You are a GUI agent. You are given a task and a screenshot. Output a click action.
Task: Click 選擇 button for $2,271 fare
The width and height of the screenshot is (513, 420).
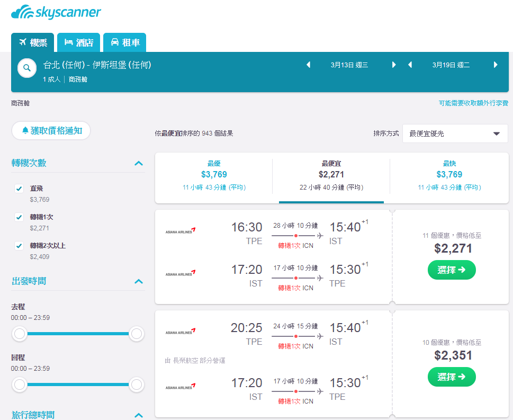click(452, 270)
